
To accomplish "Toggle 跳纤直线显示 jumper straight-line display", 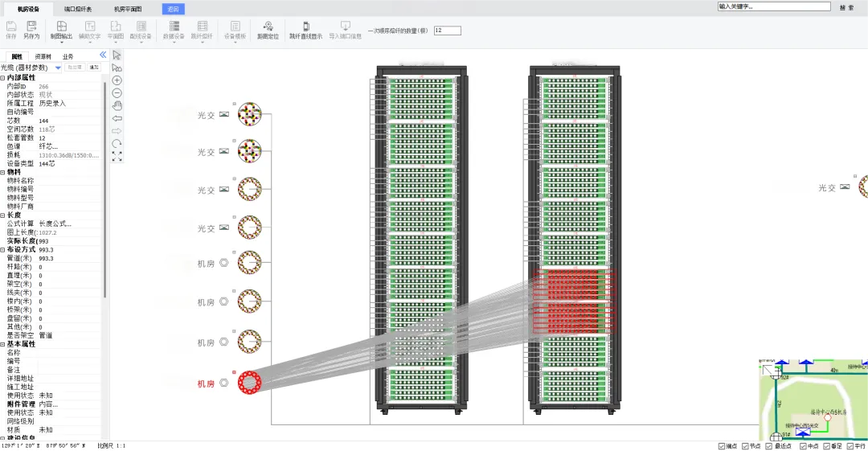I will [x=305, y=30].
